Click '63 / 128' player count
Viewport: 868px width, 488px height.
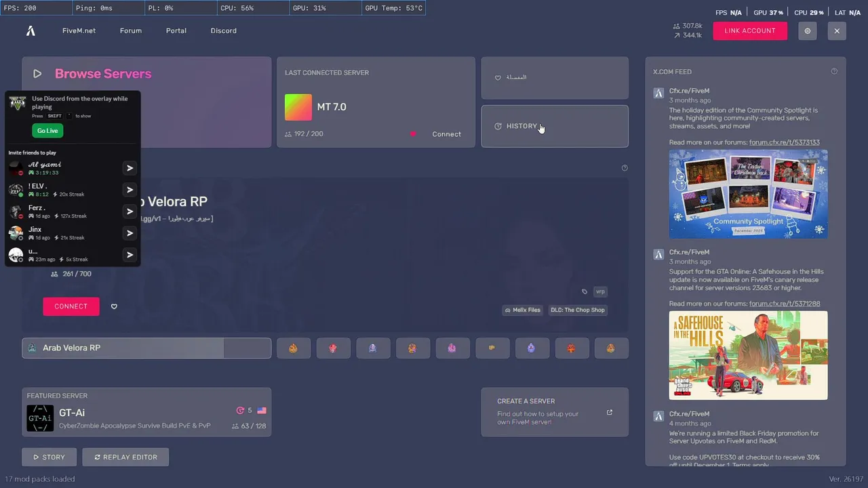(254, 426)
